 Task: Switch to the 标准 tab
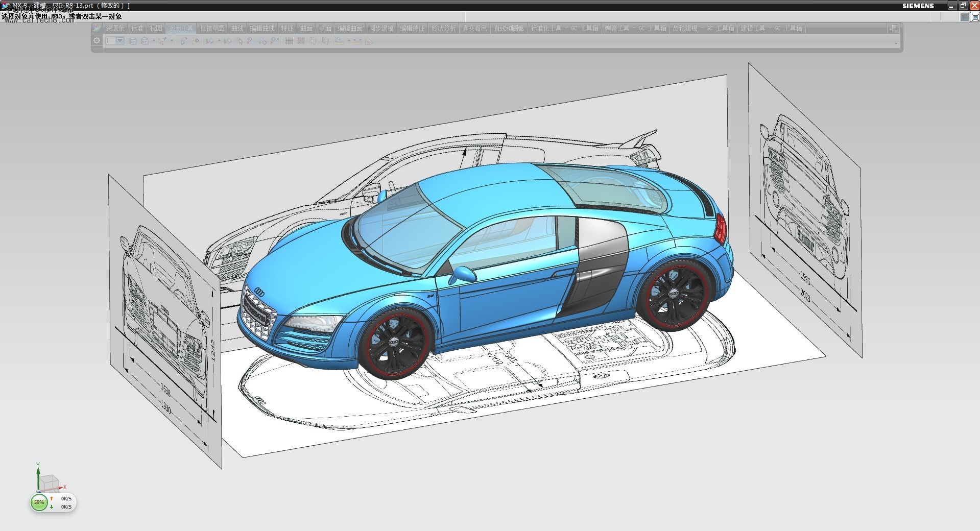[x=137, y=29]
